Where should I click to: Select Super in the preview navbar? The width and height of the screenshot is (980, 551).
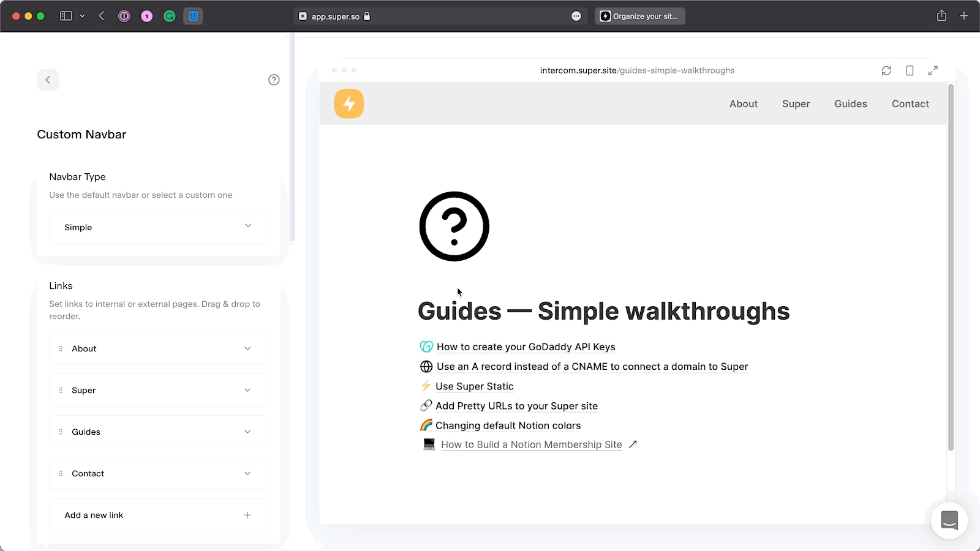(796, 104)
